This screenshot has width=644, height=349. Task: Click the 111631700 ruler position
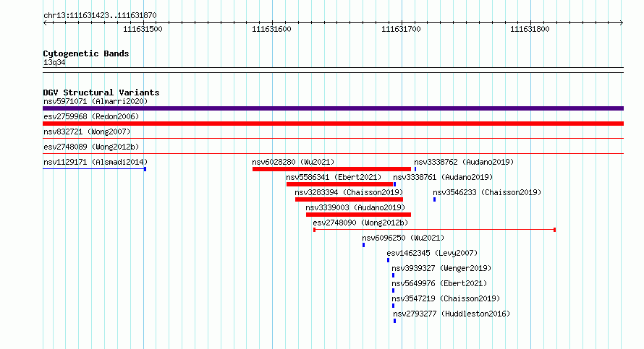point(402,29)
